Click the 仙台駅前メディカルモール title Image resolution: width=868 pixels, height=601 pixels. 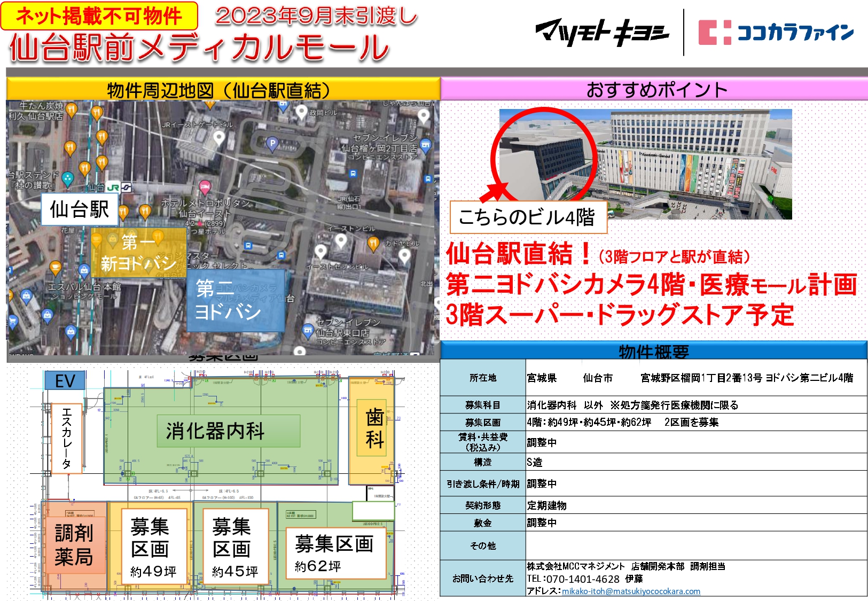(200, 48)
